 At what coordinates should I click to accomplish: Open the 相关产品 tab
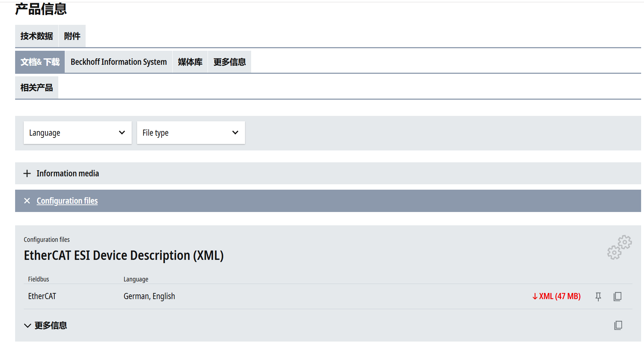(x=37, y=87)
